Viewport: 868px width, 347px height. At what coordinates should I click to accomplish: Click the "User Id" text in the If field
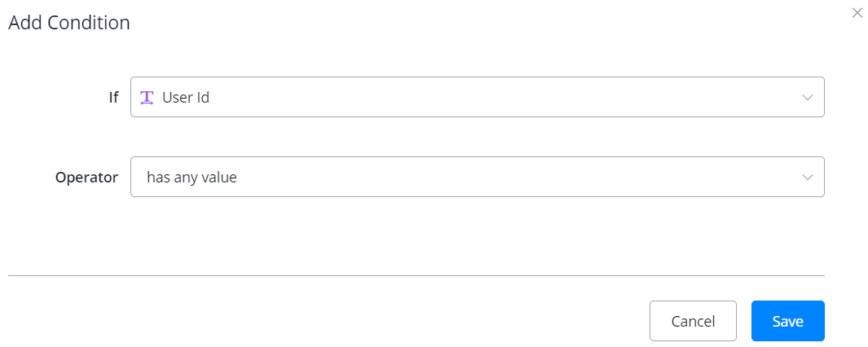pos(186,98)
